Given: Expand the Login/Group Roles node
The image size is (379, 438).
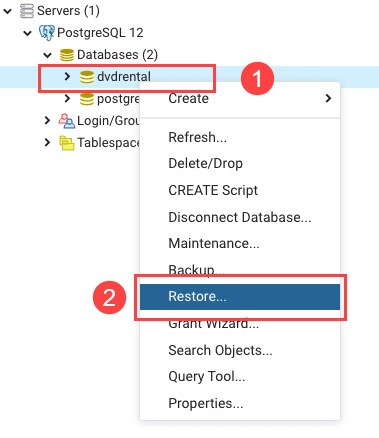Looking at the screenshot, I should [47, 121].
